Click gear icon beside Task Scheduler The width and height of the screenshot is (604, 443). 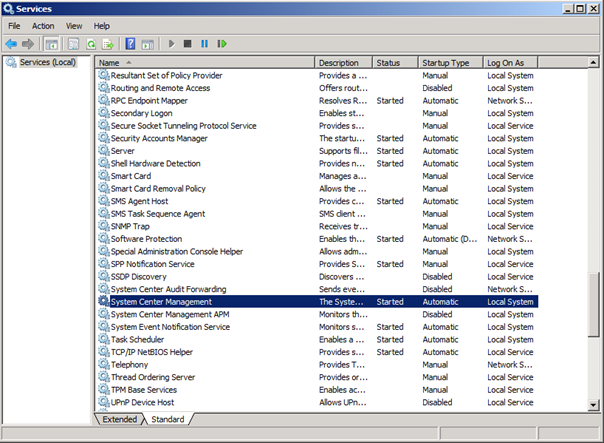tap(103, 339)
